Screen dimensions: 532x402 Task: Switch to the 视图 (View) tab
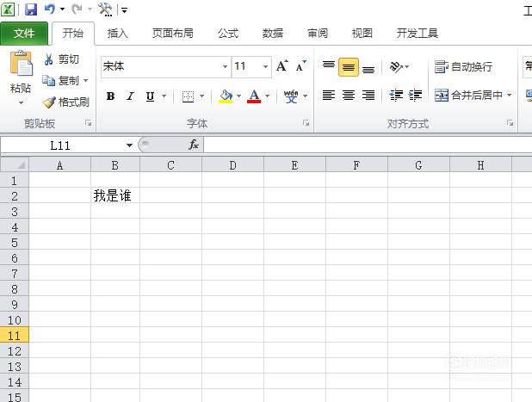362,34
